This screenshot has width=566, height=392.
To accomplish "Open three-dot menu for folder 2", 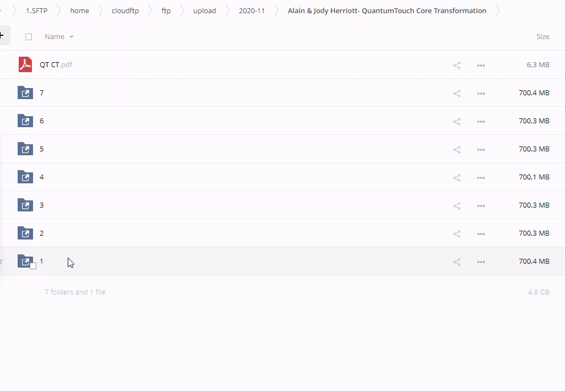I will click(481, 234).
